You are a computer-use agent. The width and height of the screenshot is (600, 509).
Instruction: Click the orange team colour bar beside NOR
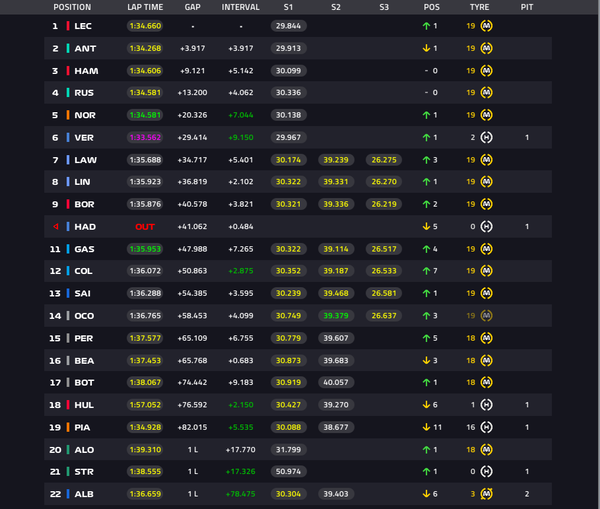click(x=68, y=115)
